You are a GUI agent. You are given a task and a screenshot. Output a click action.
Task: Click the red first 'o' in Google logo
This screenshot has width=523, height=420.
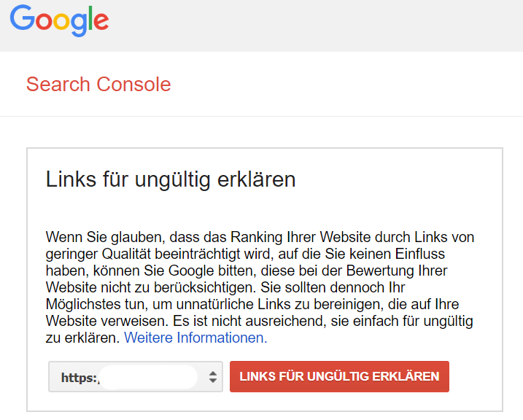(x=45, y=21)
